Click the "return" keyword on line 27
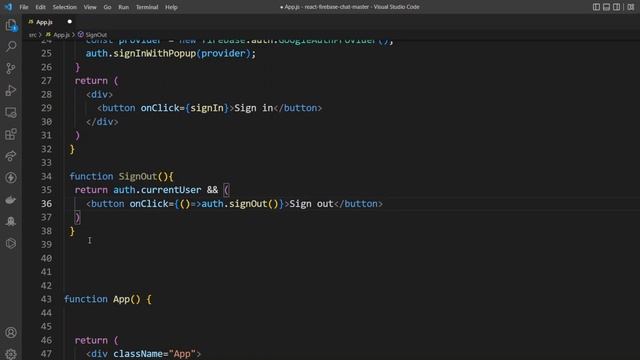 pos(91,81)
